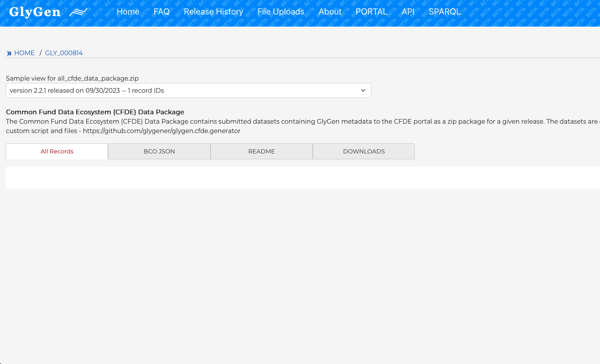
Task: Go to the About page
Action: coord(330,12)
